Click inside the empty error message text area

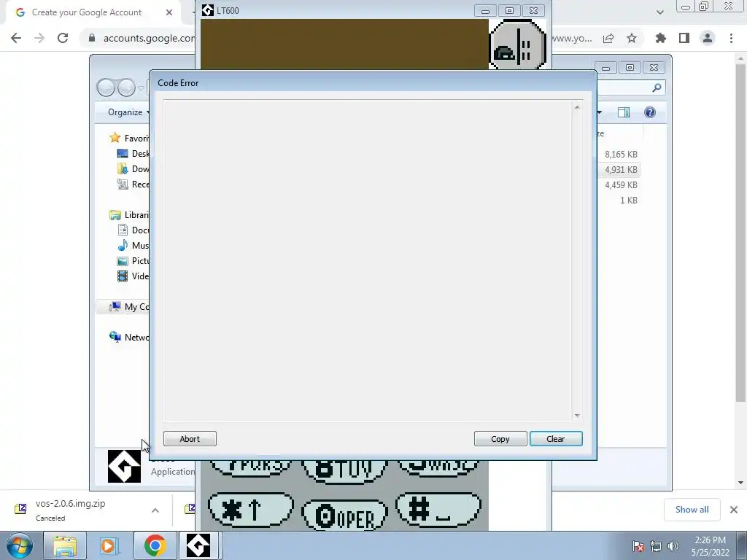[x=368, y=260]
